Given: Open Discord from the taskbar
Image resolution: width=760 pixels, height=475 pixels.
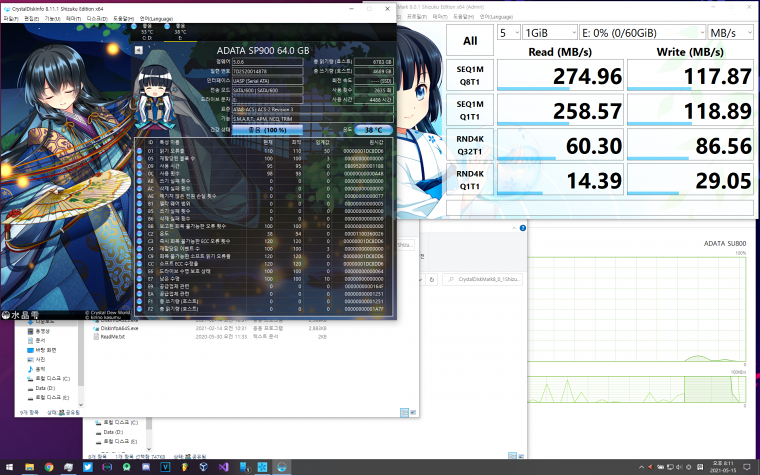Looking at the screenshot, I should tap(145, 467).
